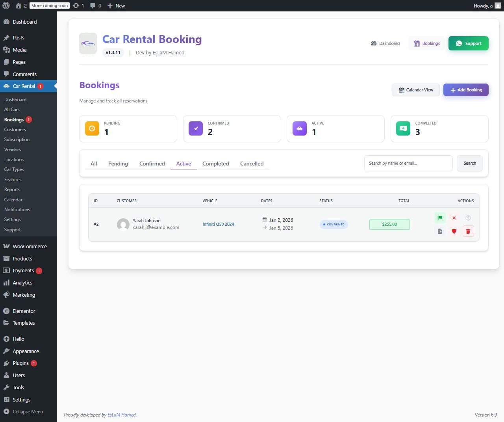The height and width of the screenshot is (422, 504).
Task: Open the document icon for booking #2
Action: pos(440,231)
